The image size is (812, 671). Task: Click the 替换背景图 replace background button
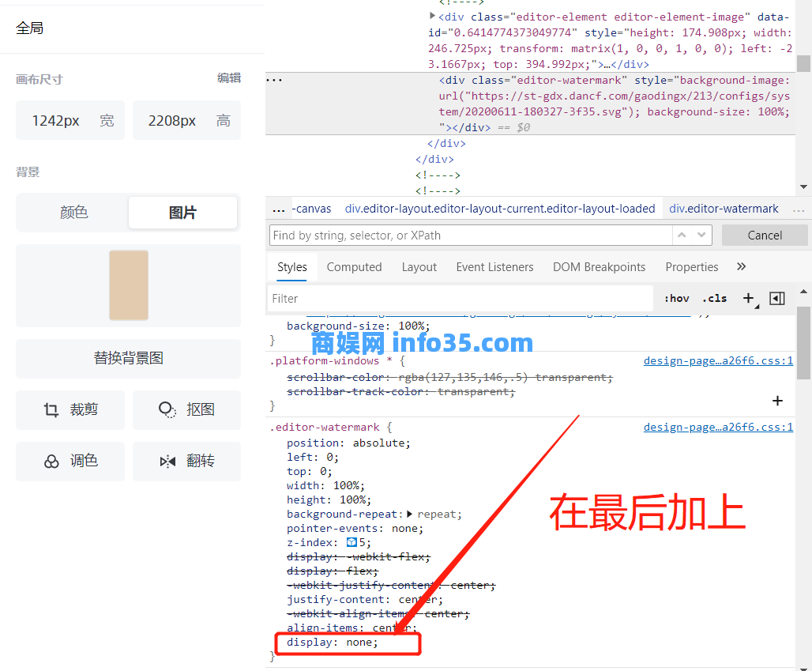(128, 358)
